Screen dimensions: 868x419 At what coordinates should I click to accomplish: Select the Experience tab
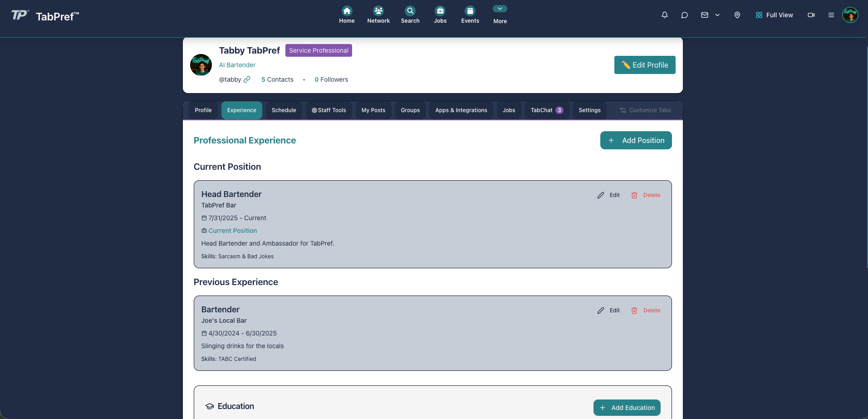coord(242,110)
